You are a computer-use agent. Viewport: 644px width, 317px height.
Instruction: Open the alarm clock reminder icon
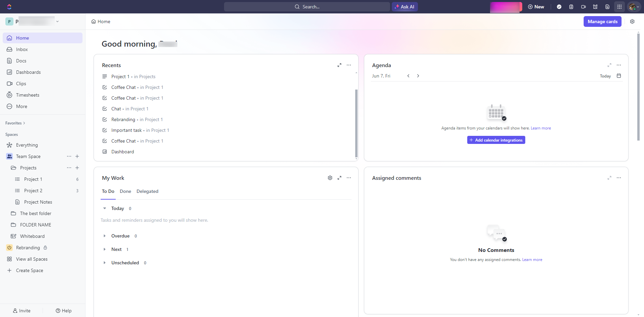[595, 7]
